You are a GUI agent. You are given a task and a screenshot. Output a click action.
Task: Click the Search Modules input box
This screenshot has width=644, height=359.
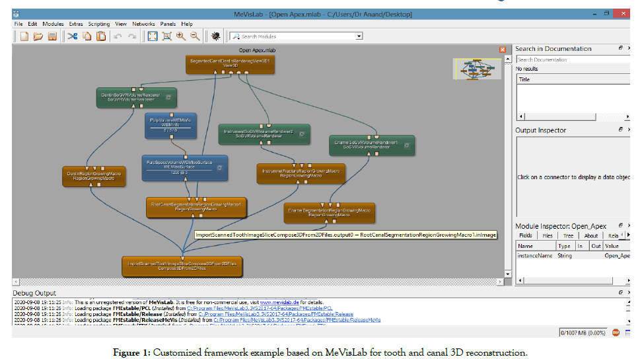293,36
